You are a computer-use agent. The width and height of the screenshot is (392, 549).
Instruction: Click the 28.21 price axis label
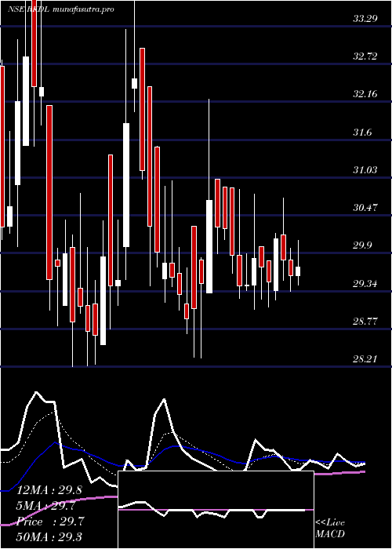[x=365, y=359]
